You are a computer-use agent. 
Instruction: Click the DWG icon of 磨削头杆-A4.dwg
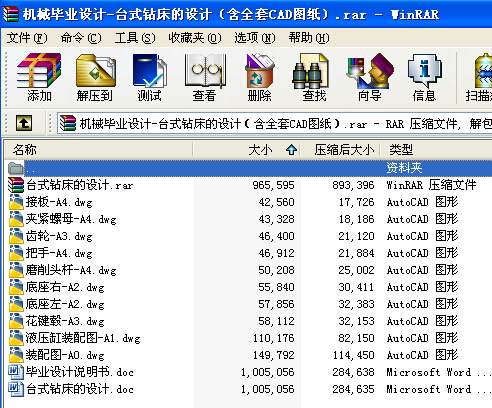16,270
